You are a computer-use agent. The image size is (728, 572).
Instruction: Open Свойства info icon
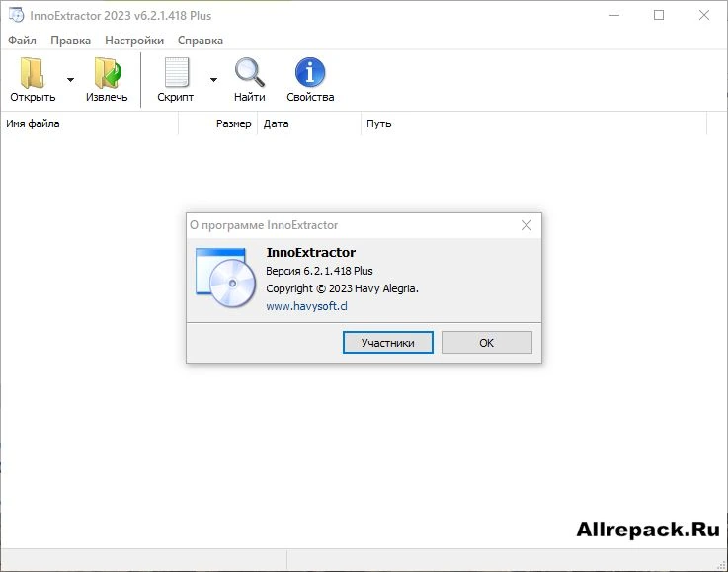[x=310, y=72]
